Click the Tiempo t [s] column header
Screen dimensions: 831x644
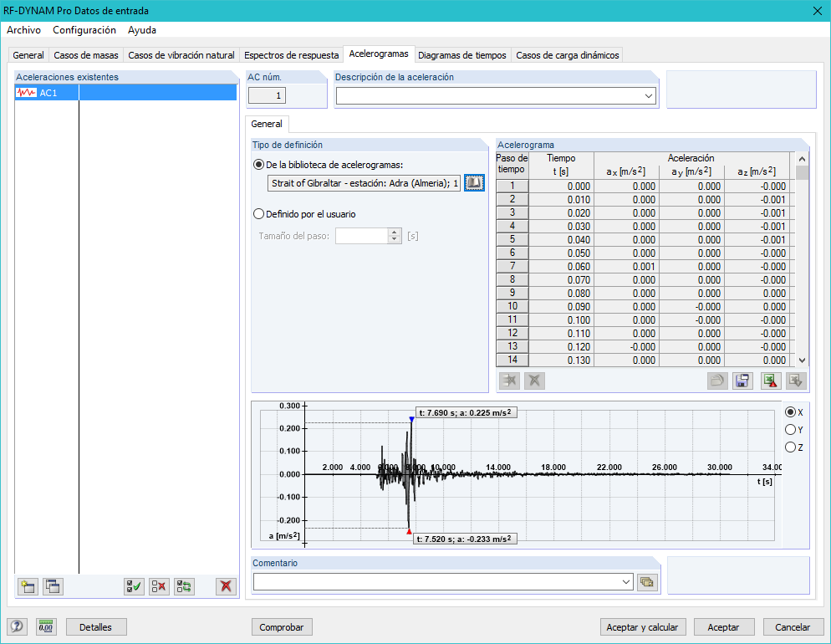pyautogui.click(x=561, y=165)
